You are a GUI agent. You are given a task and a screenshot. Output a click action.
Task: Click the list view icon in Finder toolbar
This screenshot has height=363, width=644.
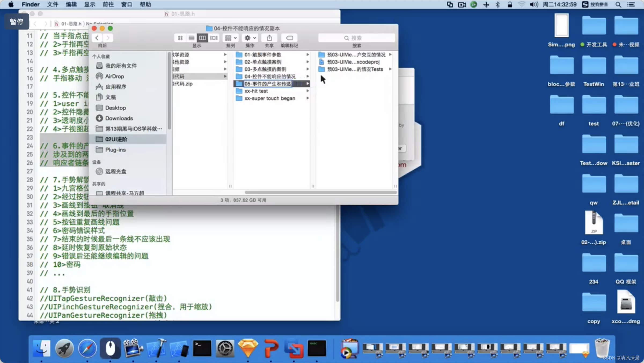191,38
